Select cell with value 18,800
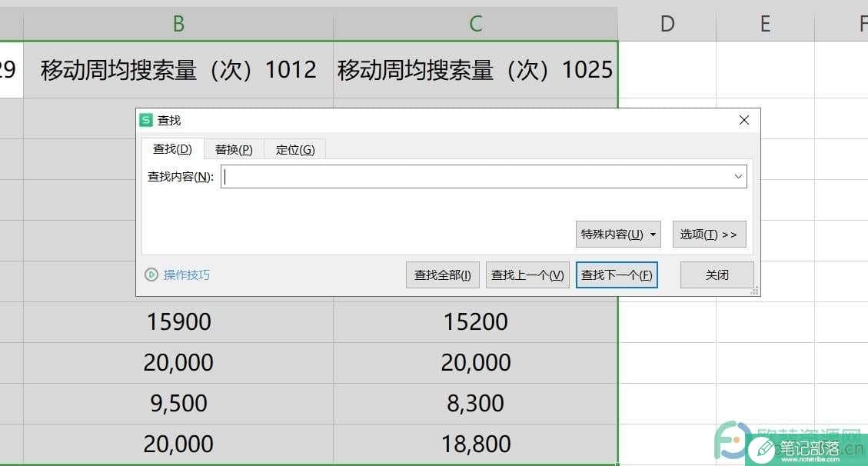 (x=476, y=444)
